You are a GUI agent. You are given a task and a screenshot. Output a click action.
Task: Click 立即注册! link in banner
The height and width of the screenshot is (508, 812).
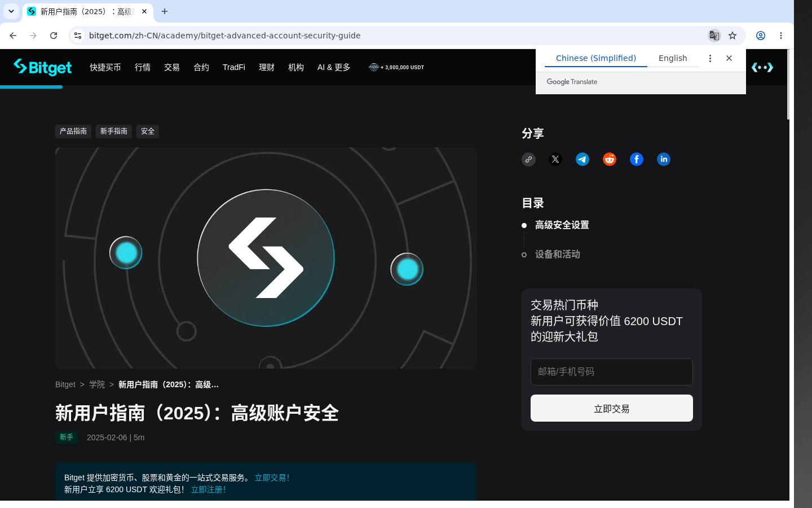(209, 489)
